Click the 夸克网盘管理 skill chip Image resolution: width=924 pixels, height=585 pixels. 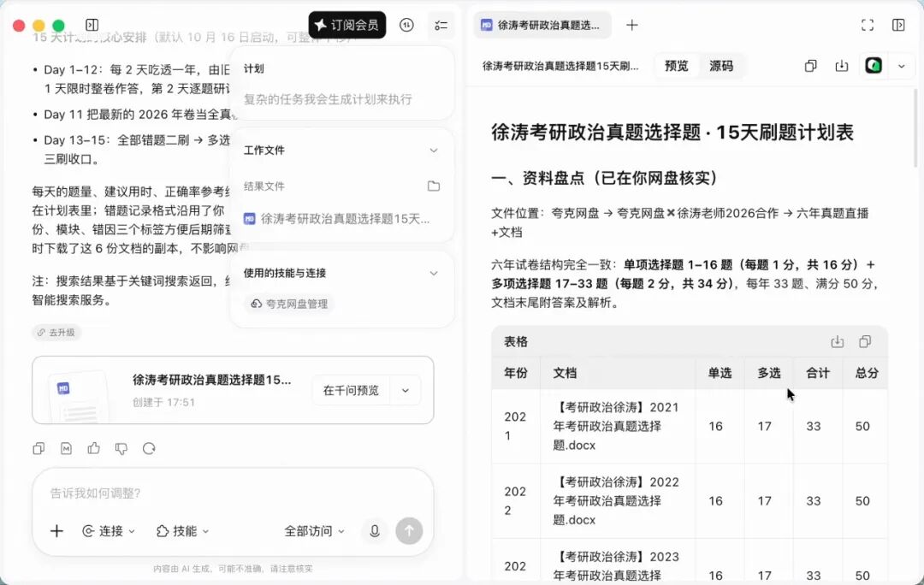click(289, 304)
